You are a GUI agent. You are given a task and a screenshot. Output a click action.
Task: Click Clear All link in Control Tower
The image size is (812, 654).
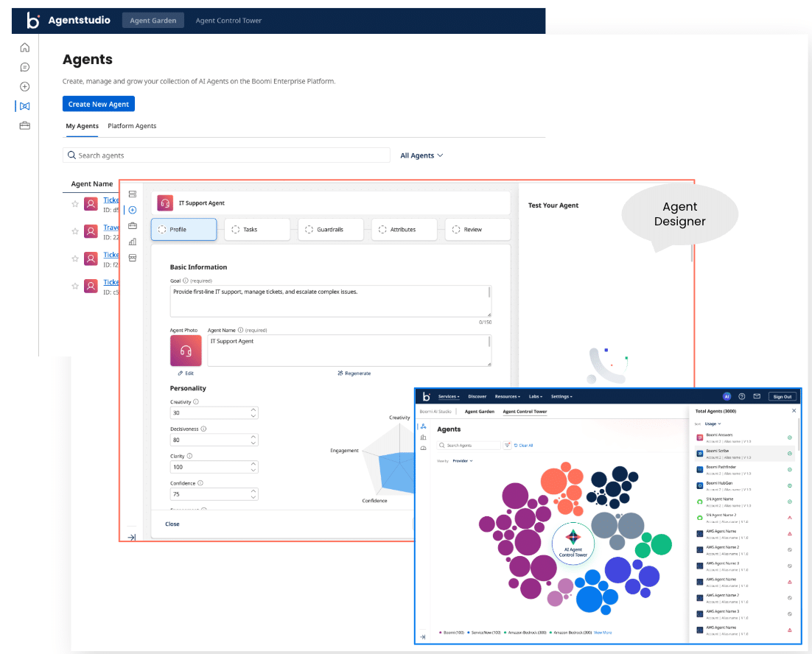[524, 445]
